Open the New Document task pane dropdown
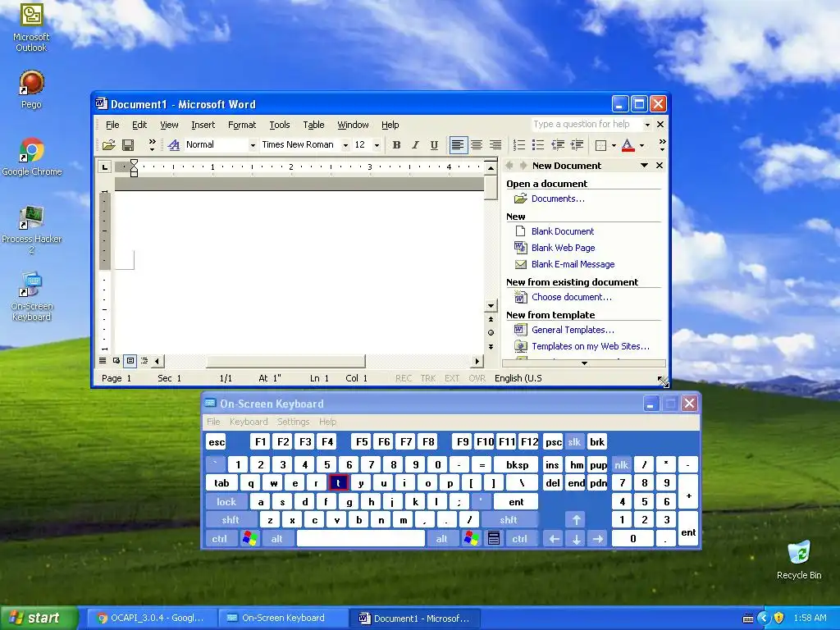Viewport: 840px width, 630px height. (x=645, y=166)
